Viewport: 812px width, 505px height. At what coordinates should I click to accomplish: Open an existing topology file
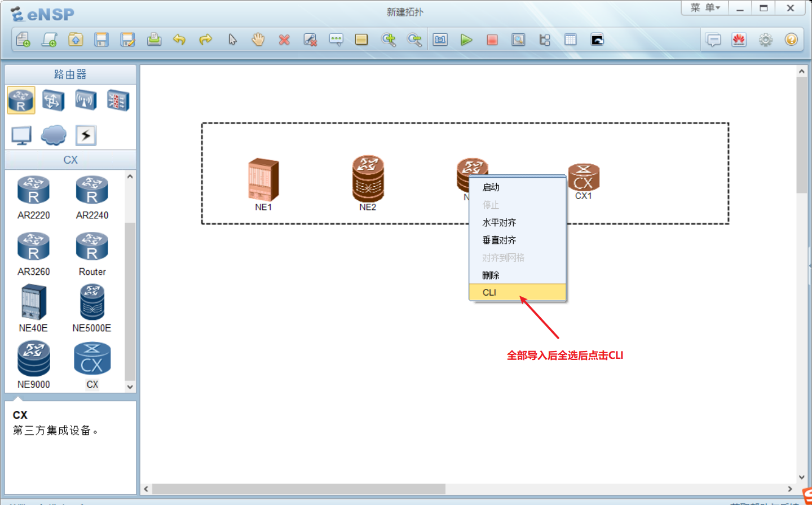(x=76, y=39)
